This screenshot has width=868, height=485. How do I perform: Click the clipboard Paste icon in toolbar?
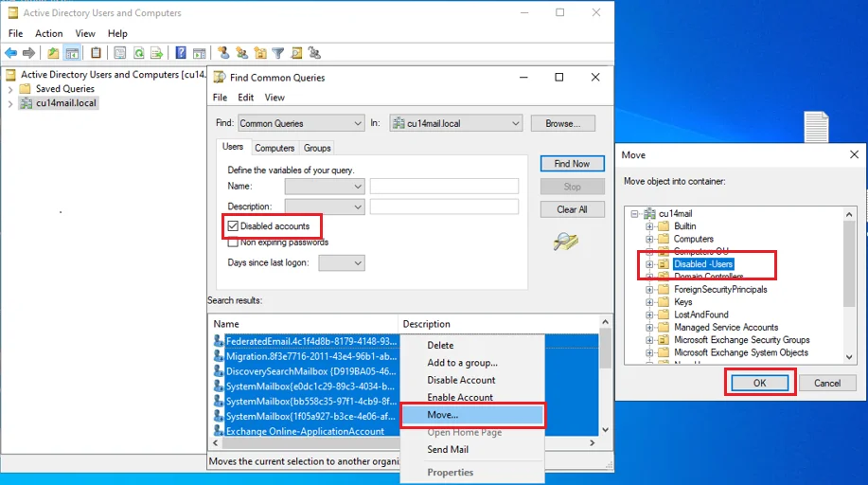96,53
